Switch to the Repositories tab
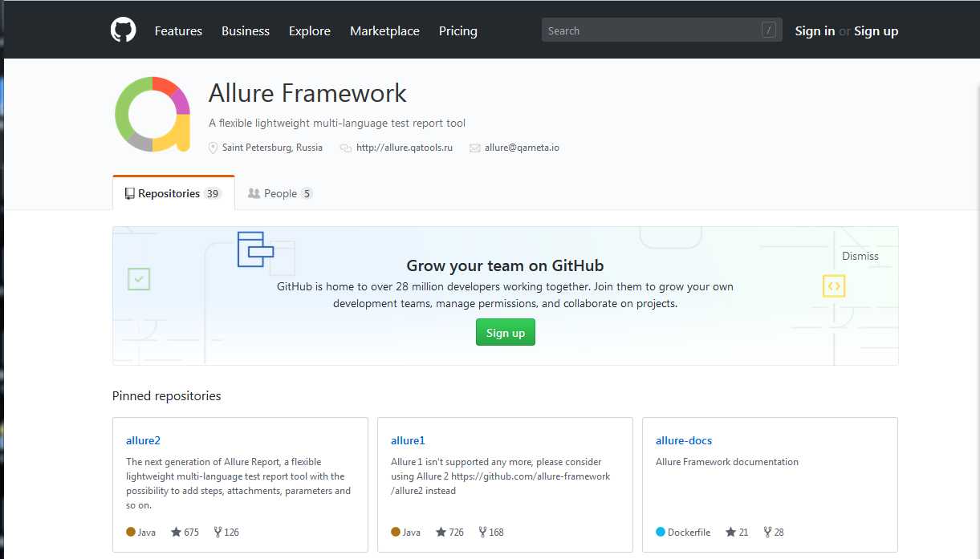Screen dimensions: 980x559 (173, 193)
